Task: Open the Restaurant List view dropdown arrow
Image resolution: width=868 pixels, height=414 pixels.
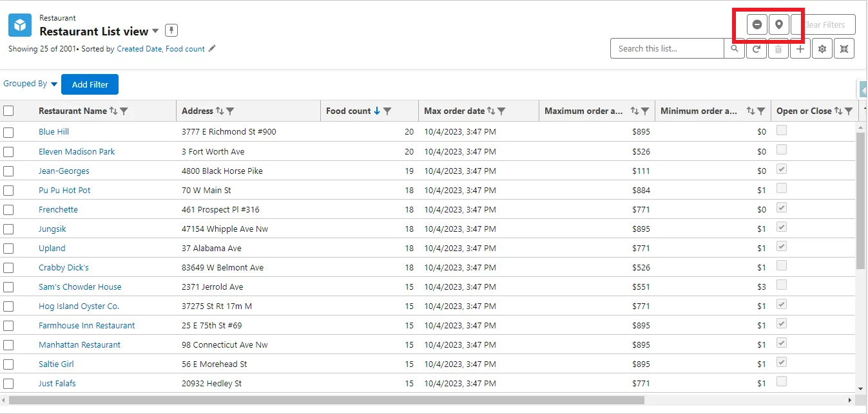Action: pyautogui.click(x=155, y=31)
